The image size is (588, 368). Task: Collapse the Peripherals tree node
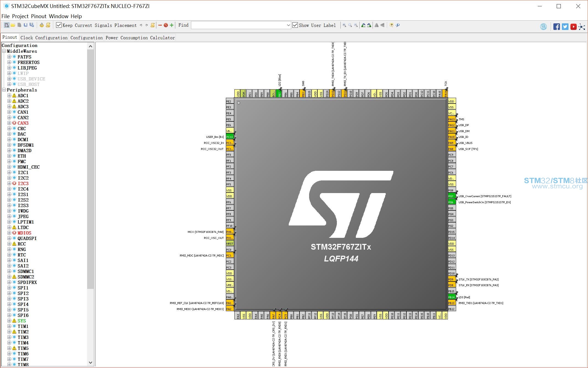(x=4, y=90)
